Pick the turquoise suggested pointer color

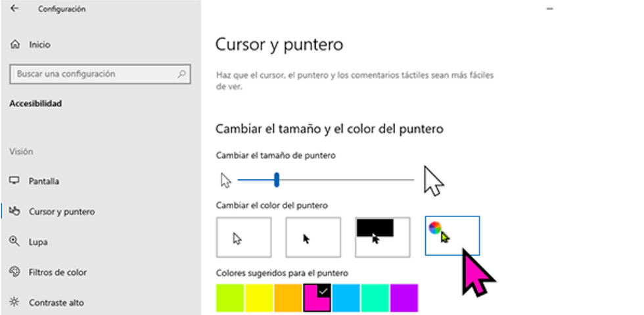375,298
